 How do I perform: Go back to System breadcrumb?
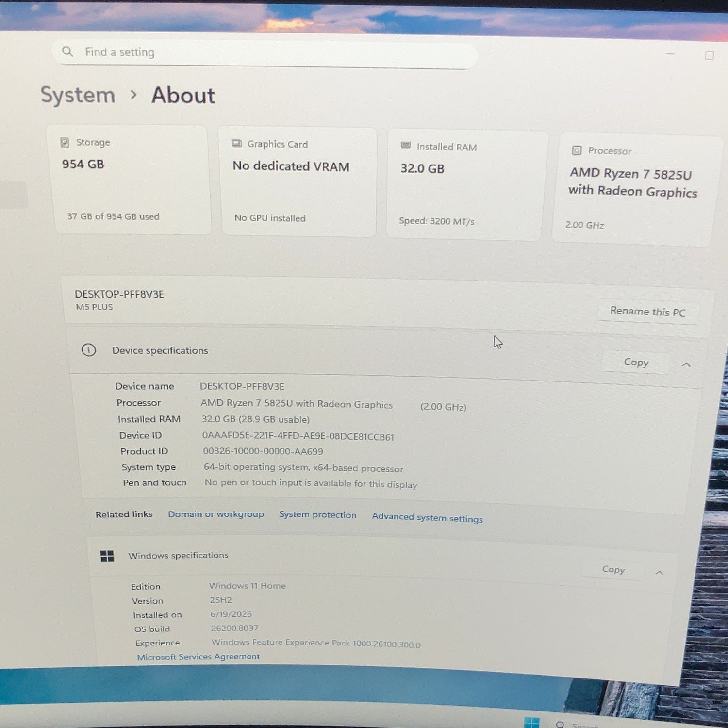point(78,95)
